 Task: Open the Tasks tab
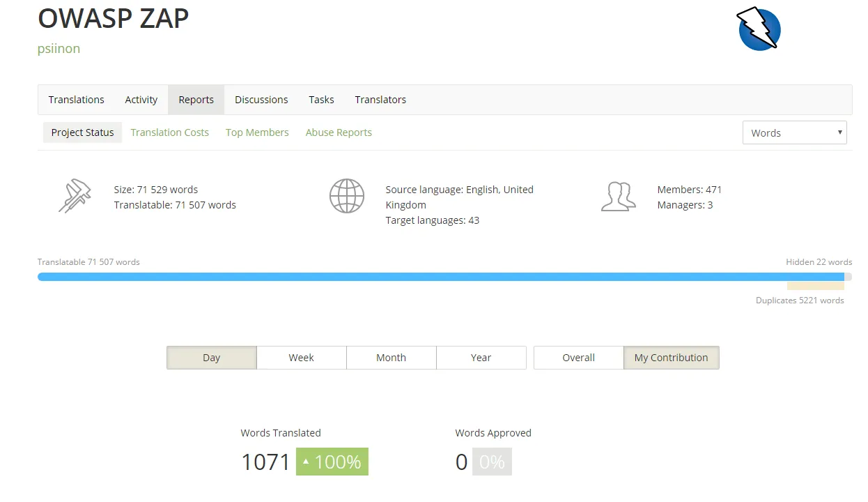tap(321, 100)
